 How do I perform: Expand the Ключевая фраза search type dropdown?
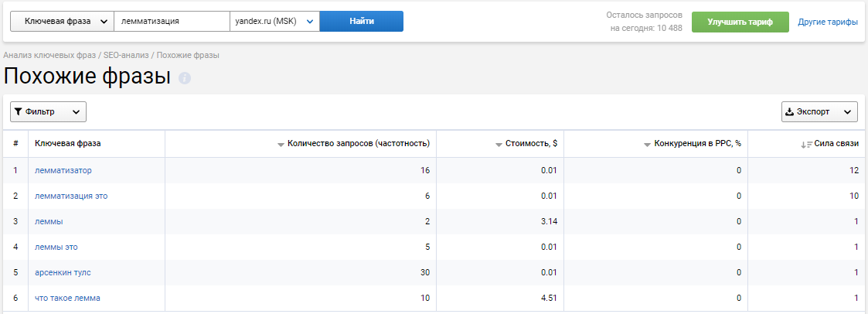coord(62,22)
